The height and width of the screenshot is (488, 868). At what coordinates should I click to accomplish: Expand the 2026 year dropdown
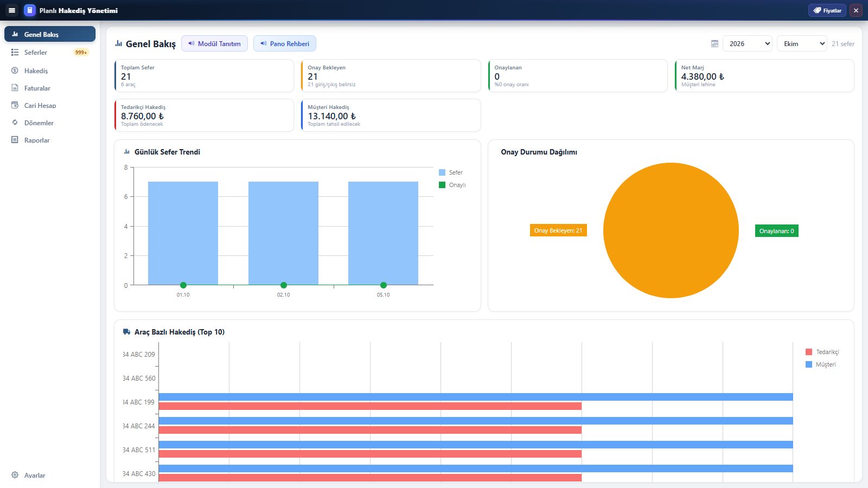pyautogui.click(x=748, y=43)
